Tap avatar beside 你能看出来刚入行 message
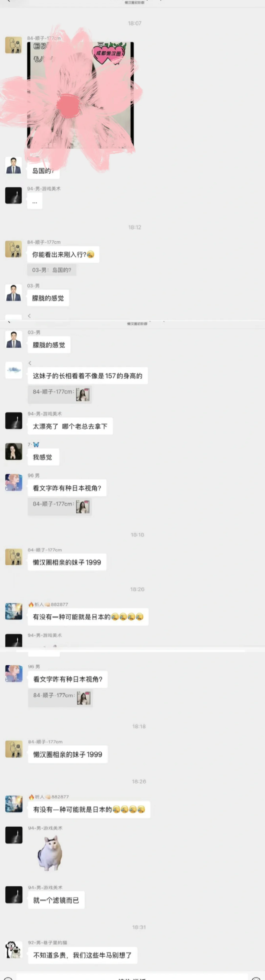265x980 pixels. (13, 249)
